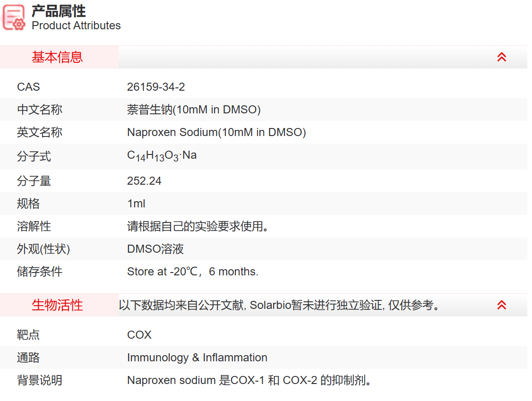532x401 pixels.
Task: Collapse the 基本信息 section chevron
Action: (501, 57)
